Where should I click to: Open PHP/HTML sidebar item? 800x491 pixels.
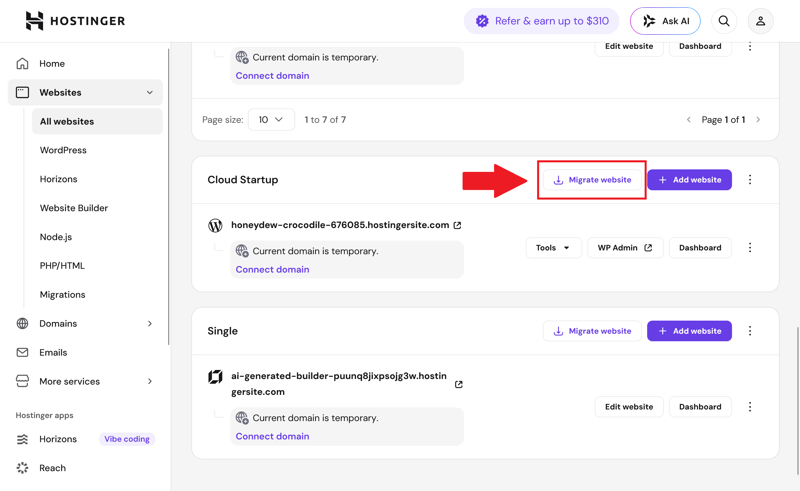point(62,265)
